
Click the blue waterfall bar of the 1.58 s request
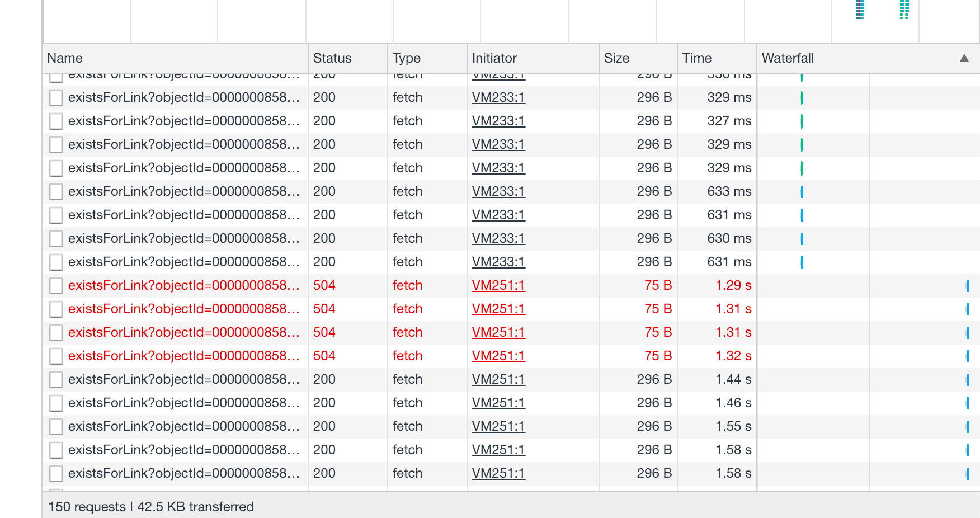coord(968,473)
